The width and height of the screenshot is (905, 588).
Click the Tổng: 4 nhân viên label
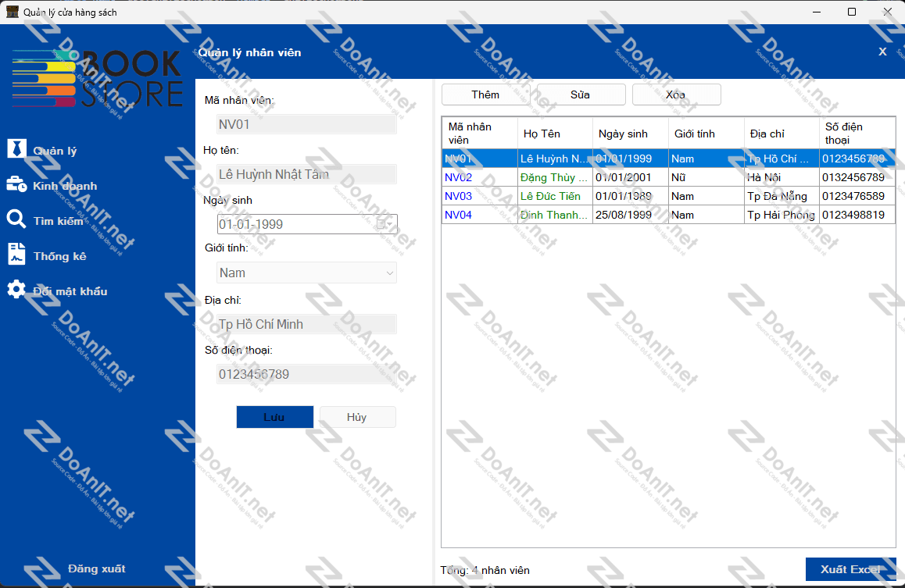click(485, 570)
